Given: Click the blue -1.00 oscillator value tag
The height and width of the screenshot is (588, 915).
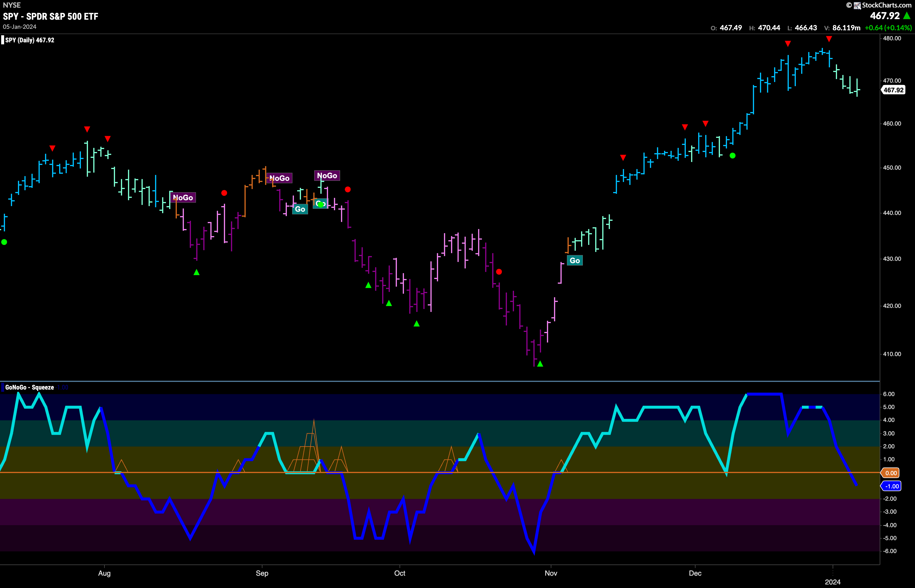Looking at the screenshot, I should [891, 486].
